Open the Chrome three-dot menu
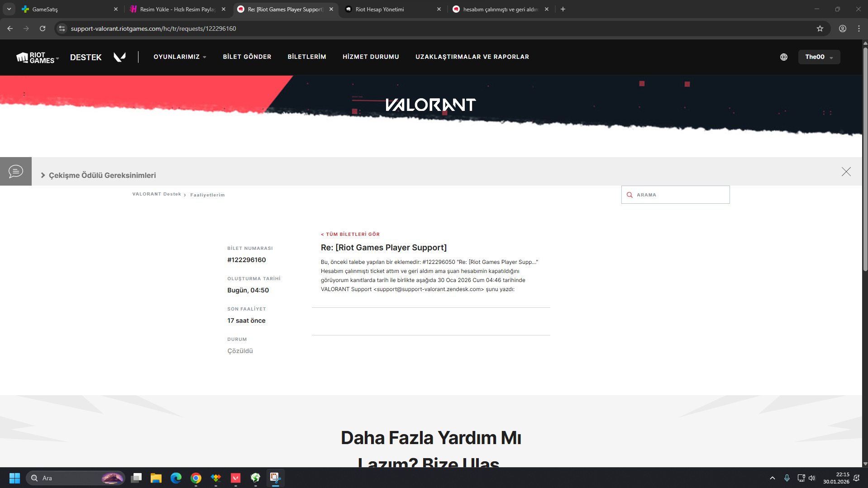Image resolution: width=868 pixels, height=488 pixels. point(859,29)
